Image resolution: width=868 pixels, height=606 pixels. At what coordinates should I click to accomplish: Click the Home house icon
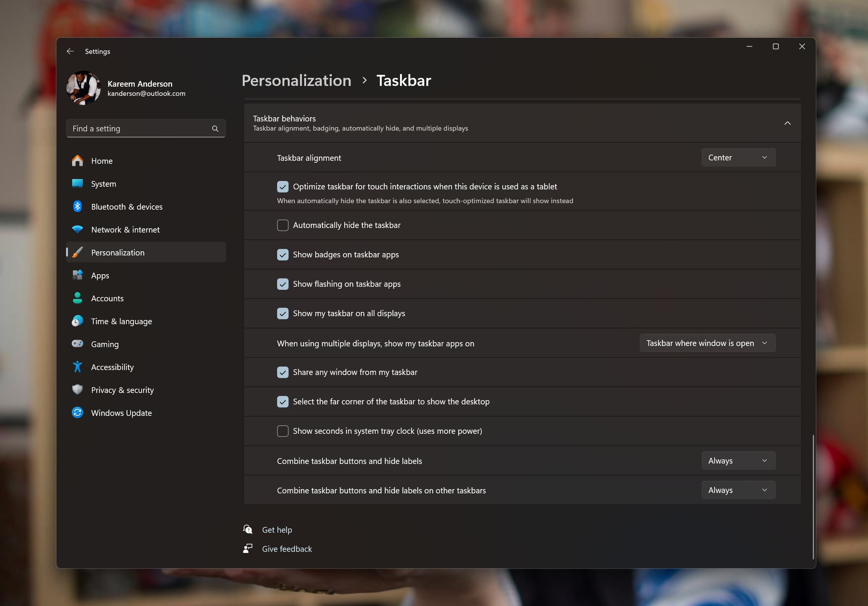point(77,161)
